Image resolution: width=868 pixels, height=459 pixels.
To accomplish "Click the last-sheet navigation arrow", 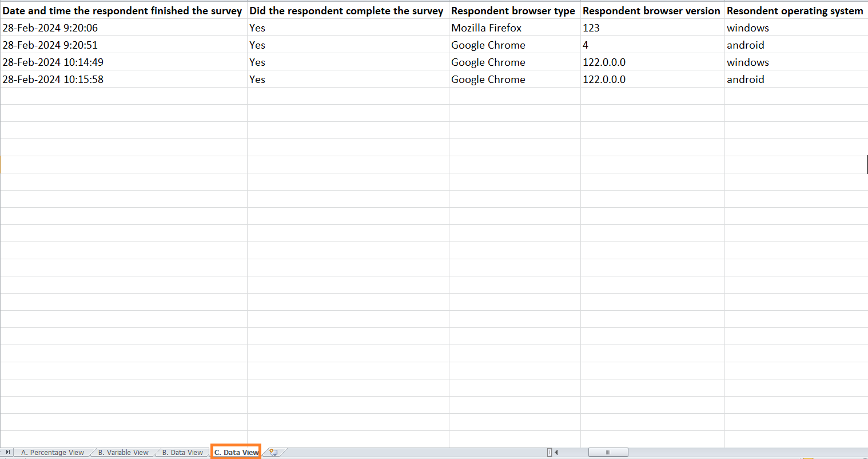I will pos(7,452).
